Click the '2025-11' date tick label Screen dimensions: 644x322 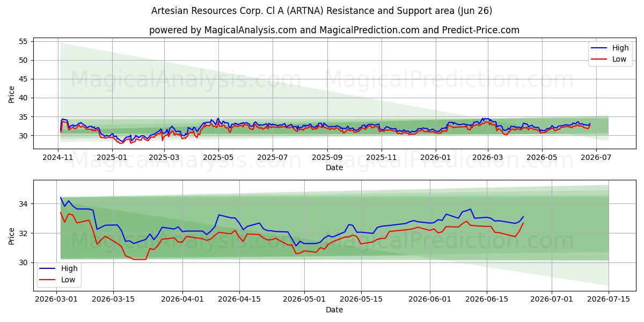(381, 157)
